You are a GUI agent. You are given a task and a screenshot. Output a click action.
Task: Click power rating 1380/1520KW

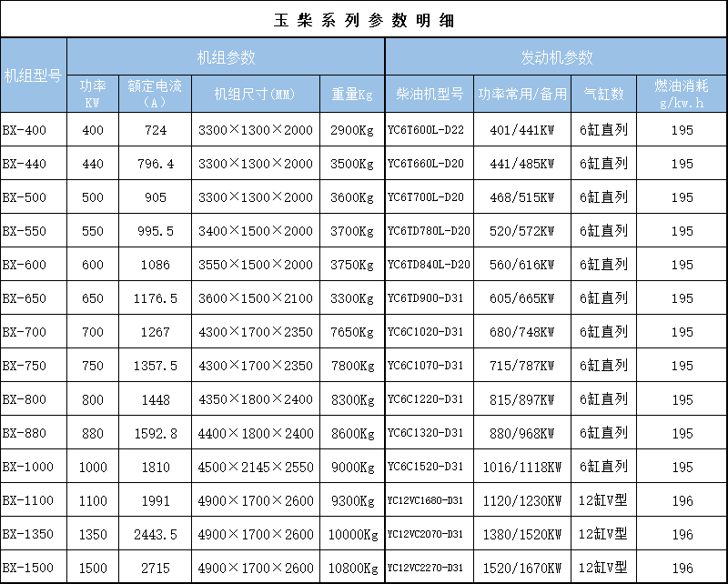point(522,534)
